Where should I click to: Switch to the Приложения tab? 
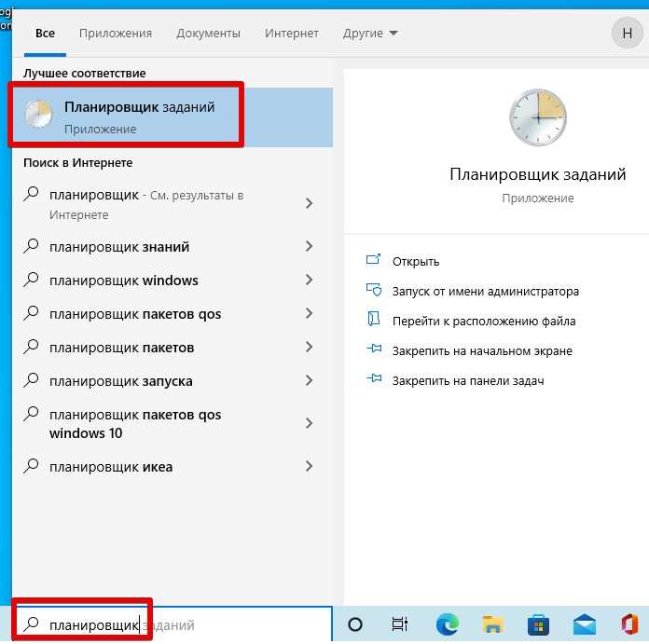[116, 34]
